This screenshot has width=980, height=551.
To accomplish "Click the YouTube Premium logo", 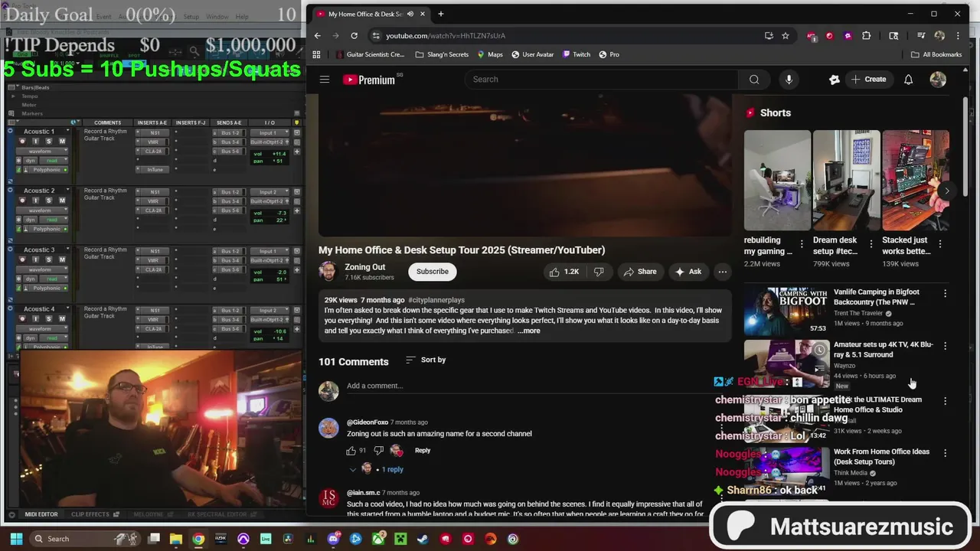I will point(369,80).
